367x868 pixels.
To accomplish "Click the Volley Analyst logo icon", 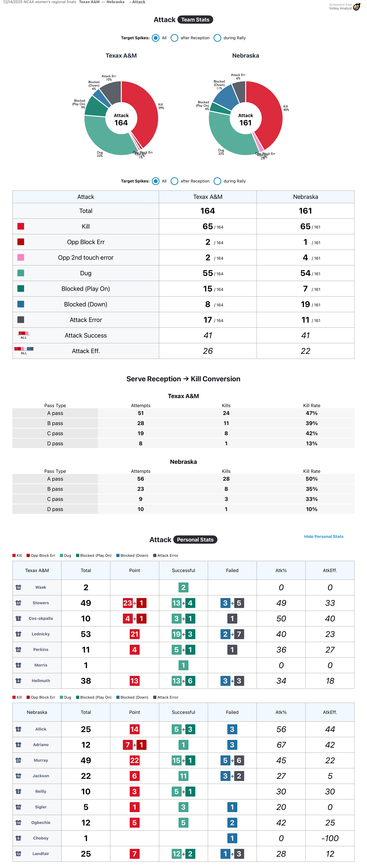I will [356, 7].
